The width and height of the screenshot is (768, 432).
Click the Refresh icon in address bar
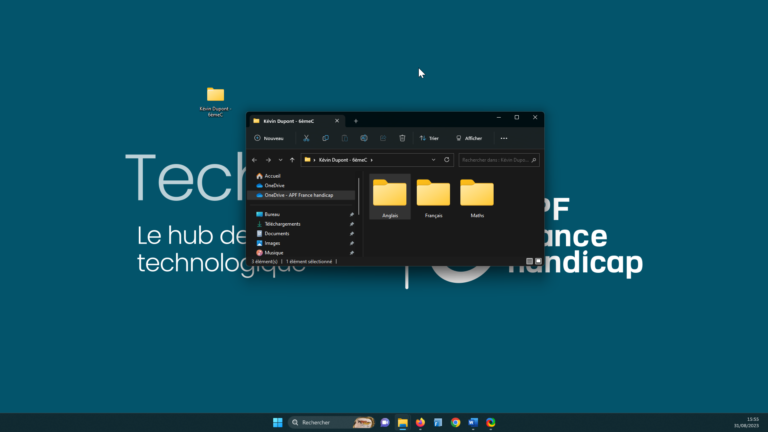(446, 159)
